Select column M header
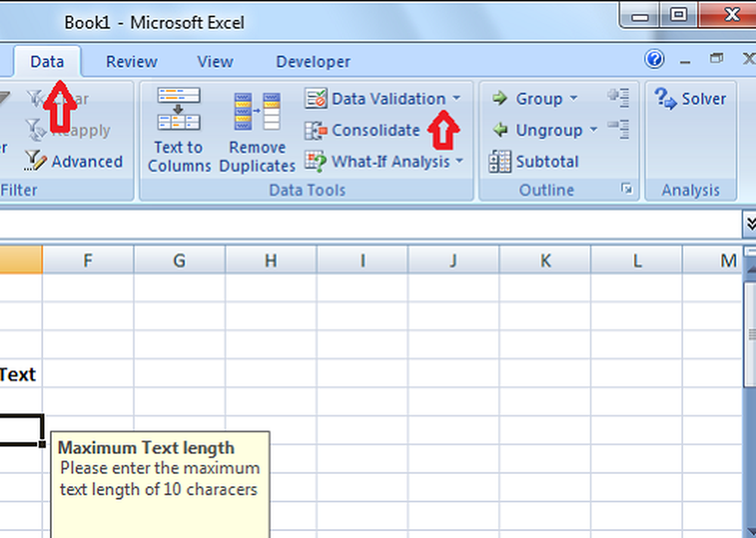This screenshot has height=538, width=756. coord(713,261)
